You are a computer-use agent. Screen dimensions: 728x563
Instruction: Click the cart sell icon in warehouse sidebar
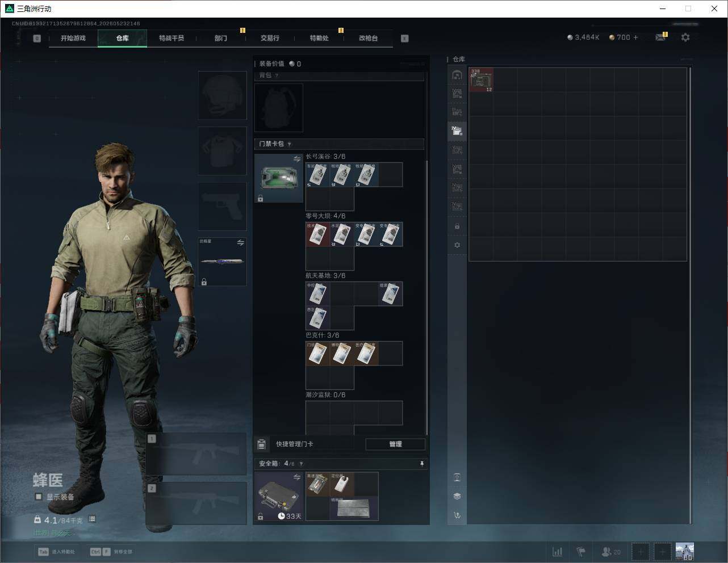pyautogui.click(x=457, y=515)
